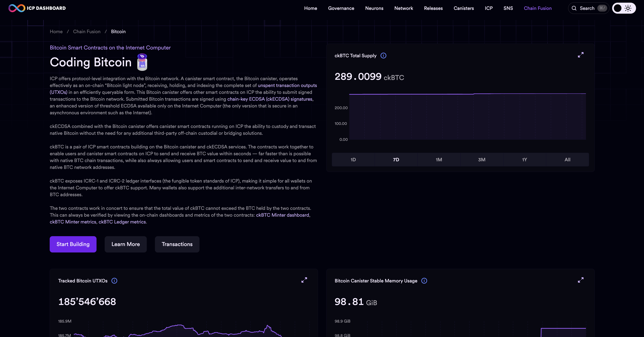Toggle the dark/light theme switch

pyautogui.click(x=624, y=8)
